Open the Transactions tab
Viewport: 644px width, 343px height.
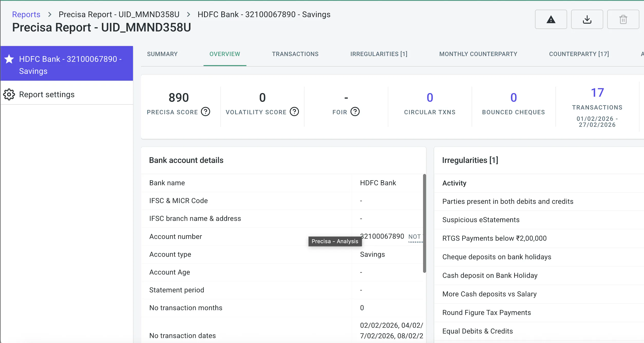[x=295, y=54]
